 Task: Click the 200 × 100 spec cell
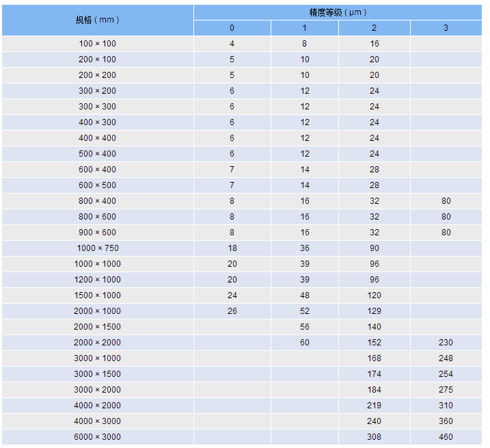click(x=98, y=60)
